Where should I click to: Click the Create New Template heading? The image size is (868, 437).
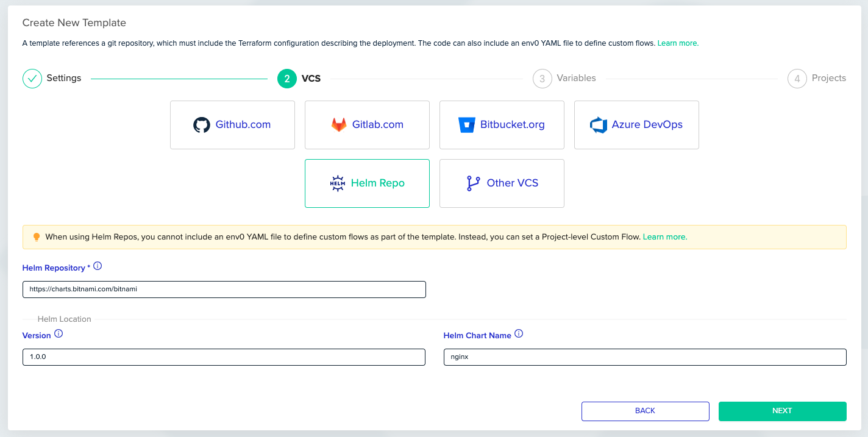click(x=74, y=23)
